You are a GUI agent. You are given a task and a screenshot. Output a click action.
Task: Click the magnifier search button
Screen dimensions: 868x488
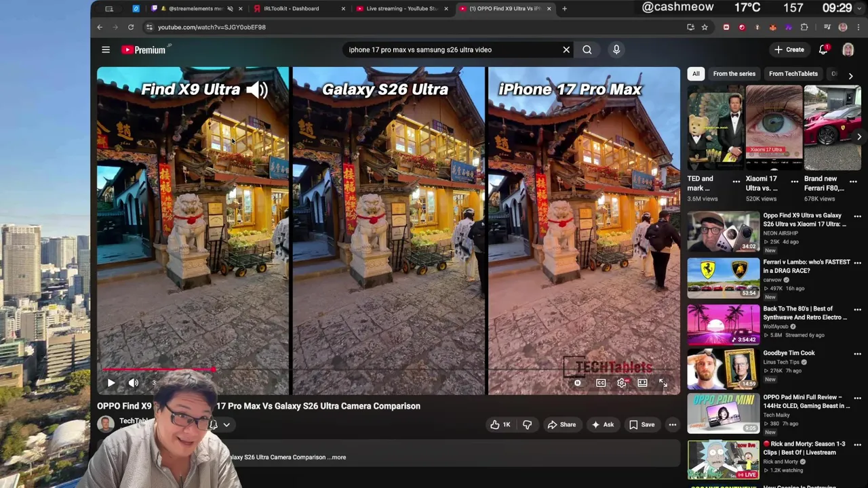[x=587, y=49]
